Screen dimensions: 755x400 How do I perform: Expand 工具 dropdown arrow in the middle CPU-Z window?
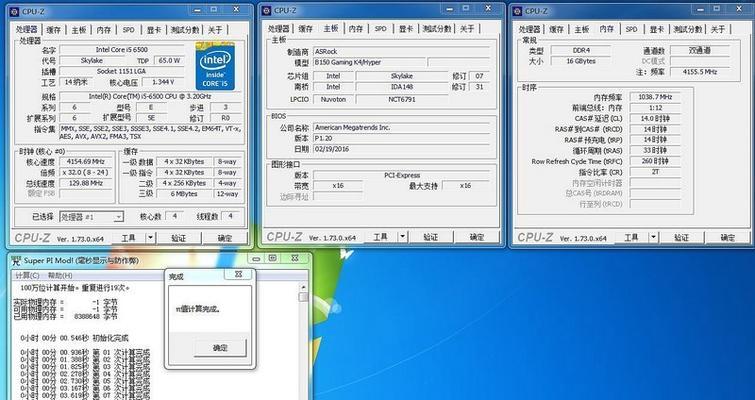402,237
